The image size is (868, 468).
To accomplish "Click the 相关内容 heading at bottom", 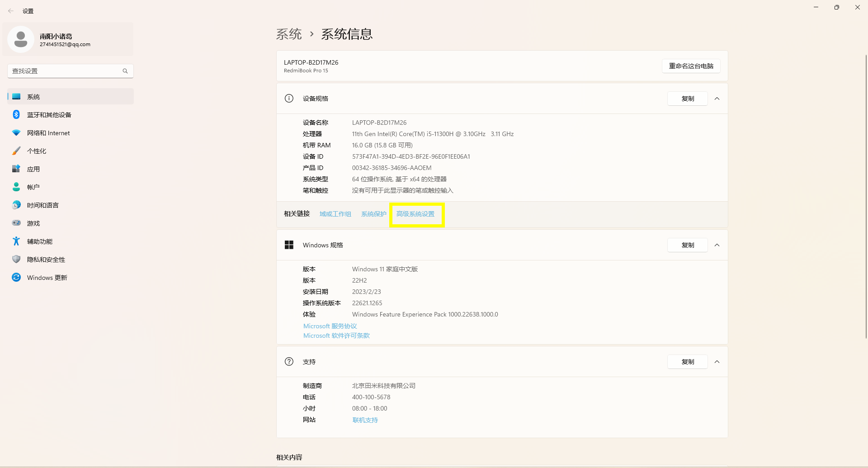I will click(289, 457).
